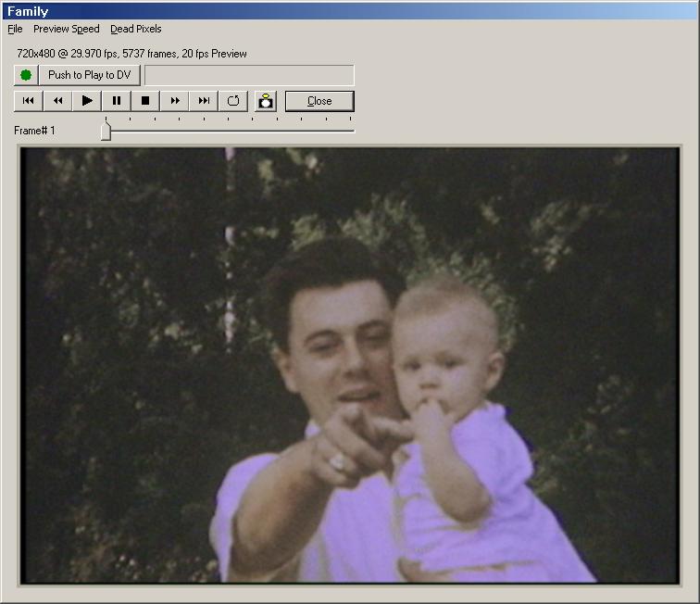
Task: Open the File menu
Action: click(15, 29)
